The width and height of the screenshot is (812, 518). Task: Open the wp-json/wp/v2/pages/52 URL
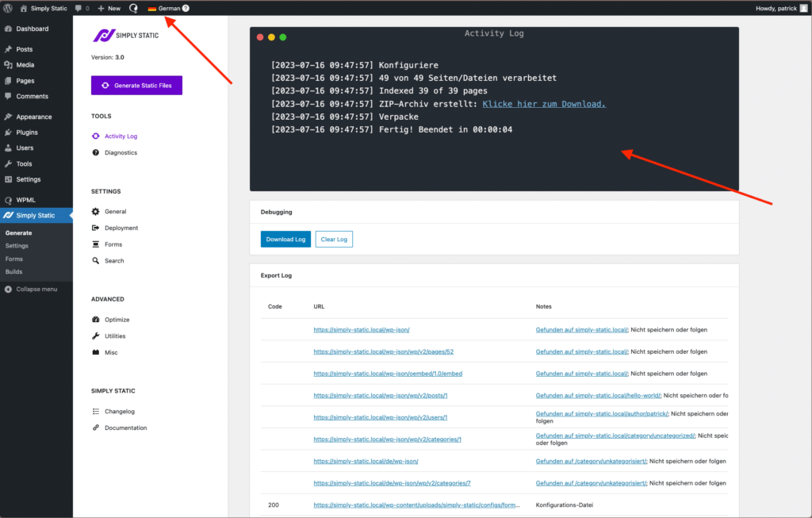(x=384, y=351)
